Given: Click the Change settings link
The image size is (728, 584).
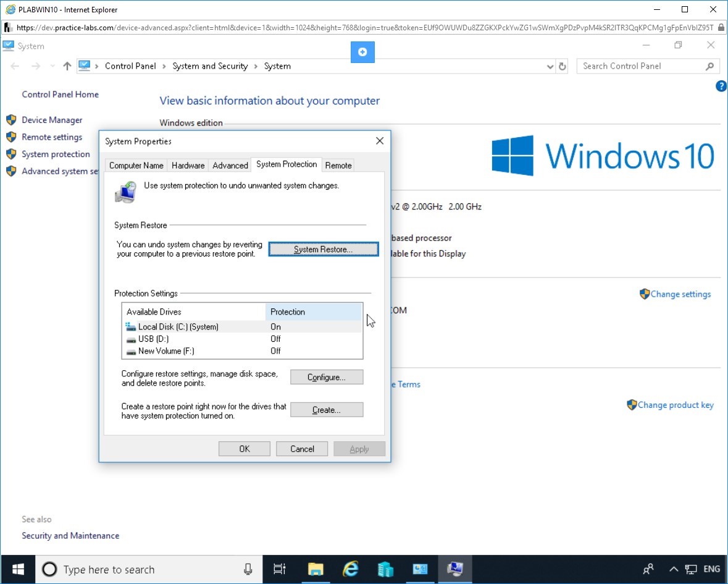Looking at the screenshot, I should [680, 294].
